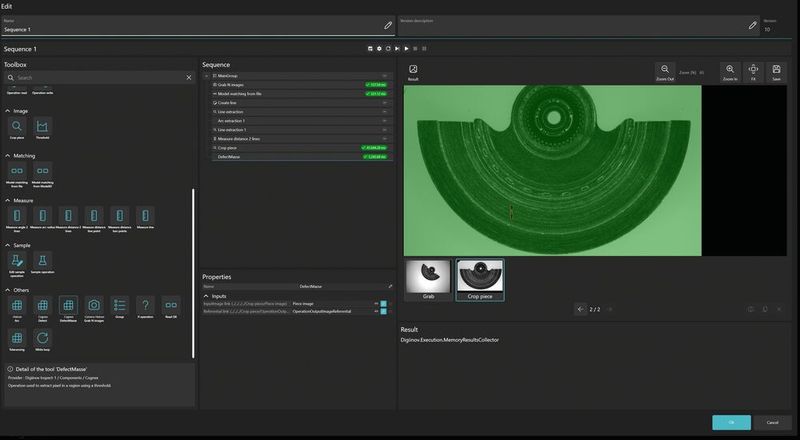The height and width of the screenshot is (440, 800).
Task: Collapse the Sample toolbox category
Action: [8, 246]
